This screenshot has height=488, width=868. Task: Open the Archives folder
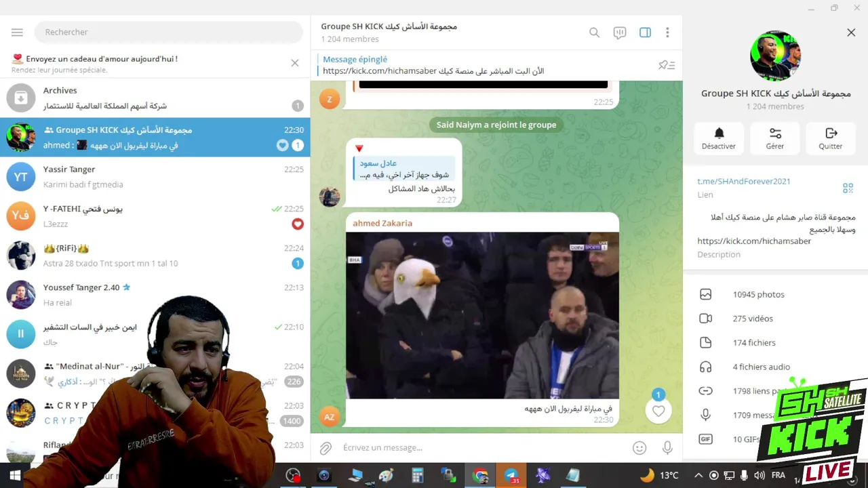tap(155, 98)
